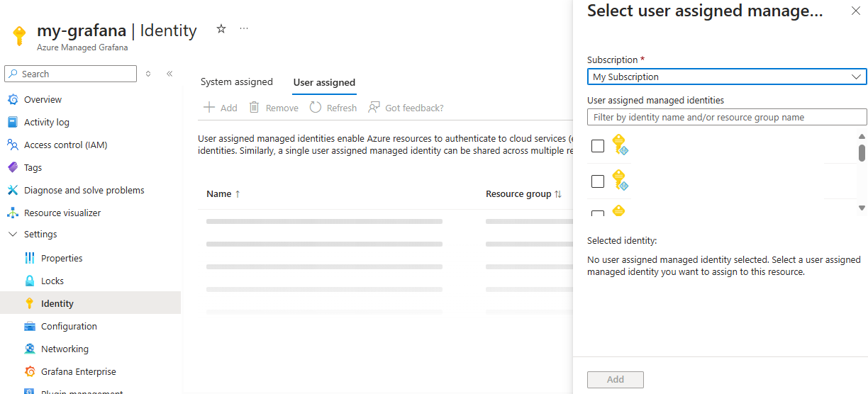868x394 pixels.
Task: Click the Locks padlock icon
Action: (x=30, y=281)
